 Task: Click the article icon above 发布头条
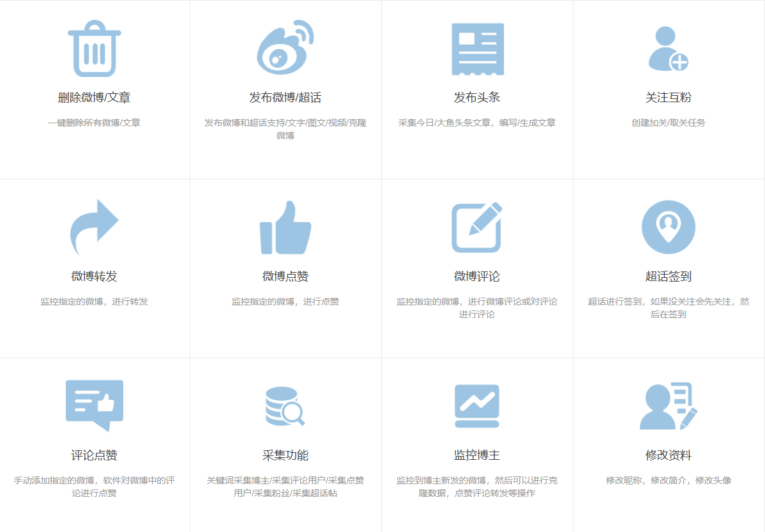click(478, 48)
